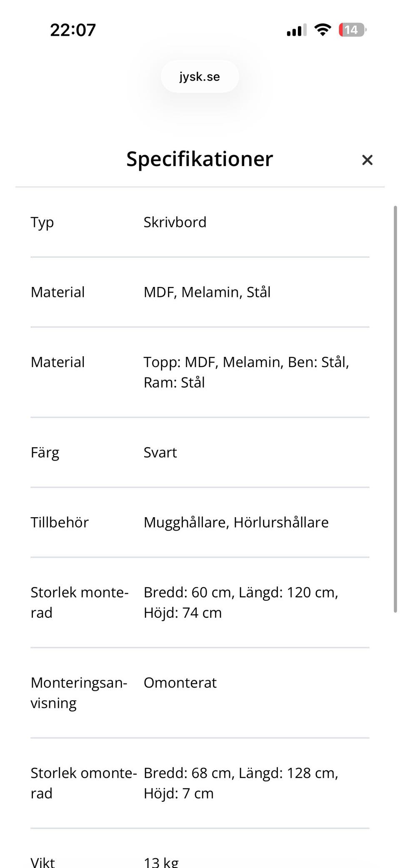400x868 pixels.
Task: Tap the Mugghållare, Hörlurshållare accessories value
Action: pyautogui.click(x=236, y=523)
